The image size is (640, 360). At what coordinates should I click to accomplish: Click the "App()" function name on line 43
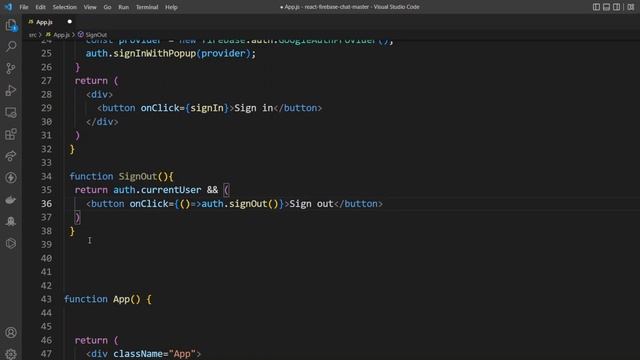[127, 299]
